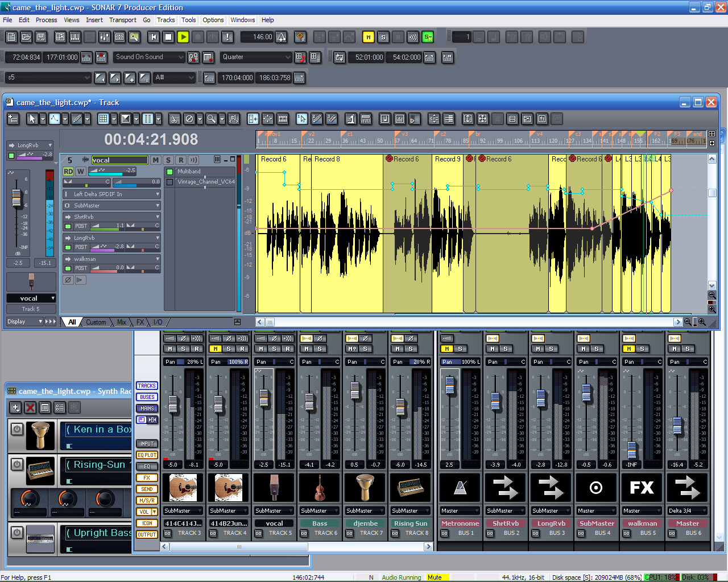The image size is (728, 582).
Task: Select the Zoom magnifier tool in Track toolbar
Action: (x=211, y=119)
